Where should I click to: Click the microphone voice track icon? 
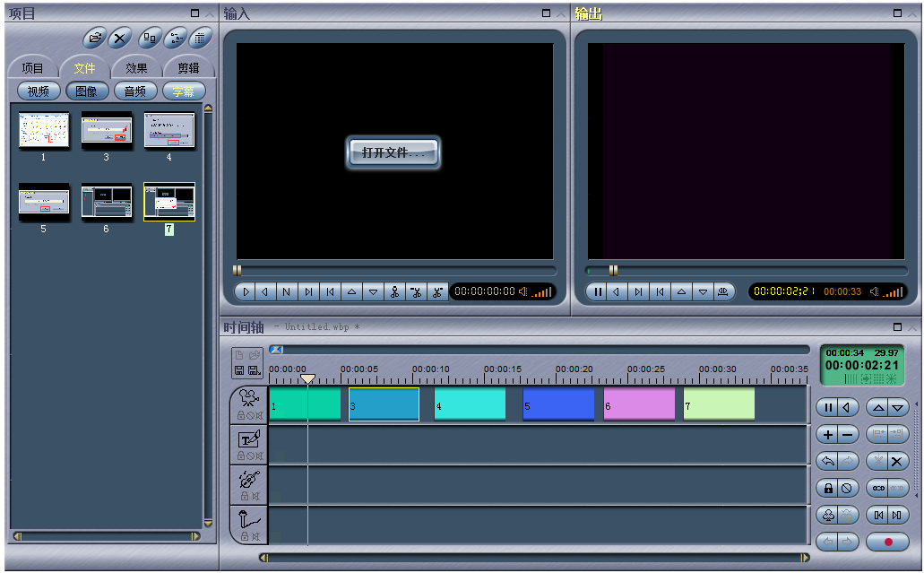[248, 519]
